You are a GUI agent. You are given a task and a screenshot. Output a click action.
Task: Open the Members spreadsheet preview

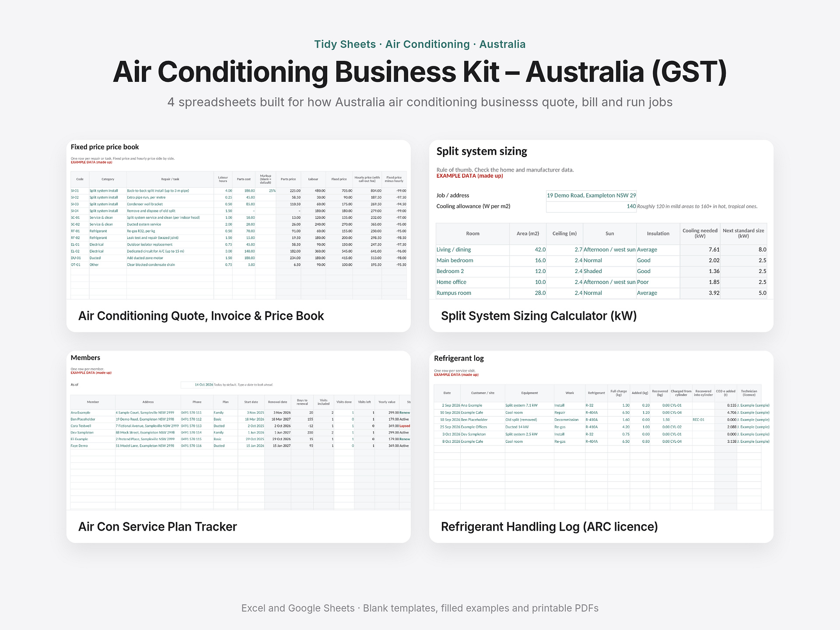[x=238, y=430]
